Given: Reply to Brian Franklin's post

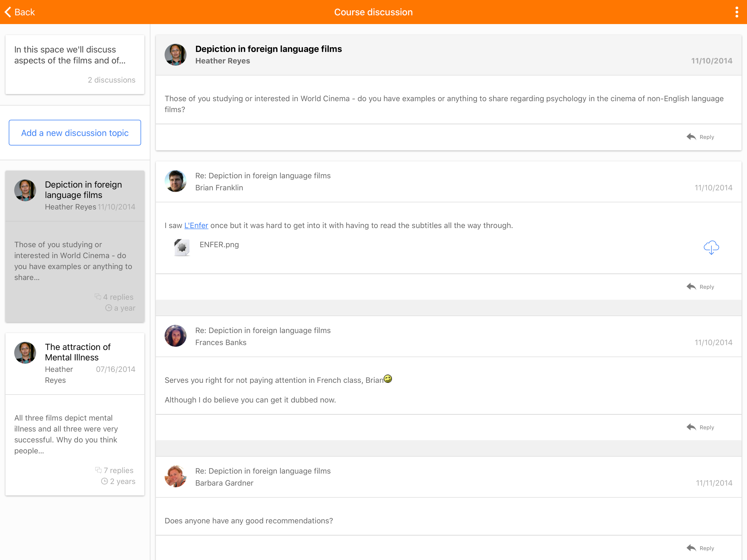Looking at the screenshot, I should click(x=701, y=287).
